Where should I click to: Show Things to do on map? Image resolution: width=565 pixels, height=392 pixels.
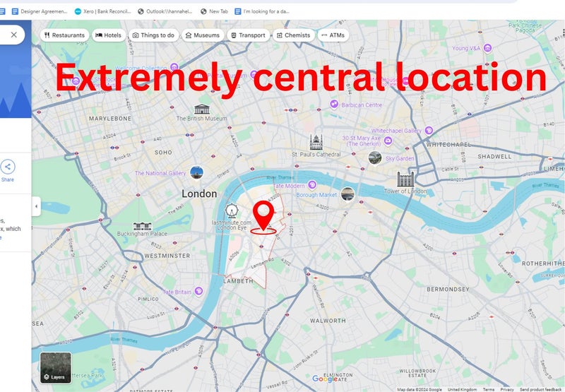153,35
